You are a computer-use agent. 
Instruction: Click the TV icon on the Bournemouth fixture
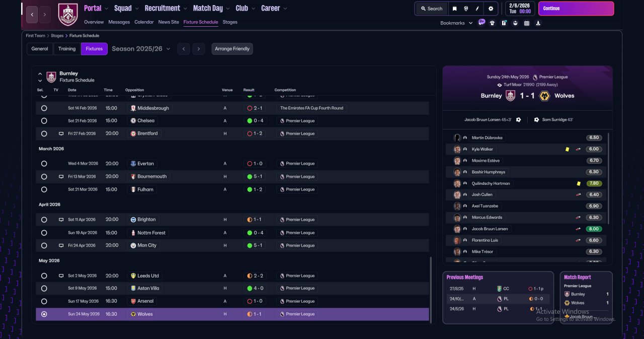tap(61, 177)
